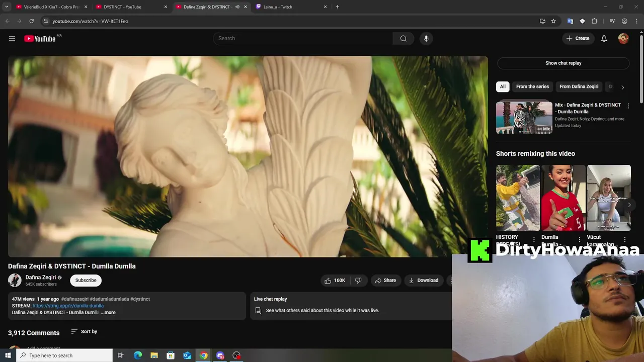Screen dimensions: 644x362
Task: Open Chrome three-dot menu
Action: tap(636, 21)
